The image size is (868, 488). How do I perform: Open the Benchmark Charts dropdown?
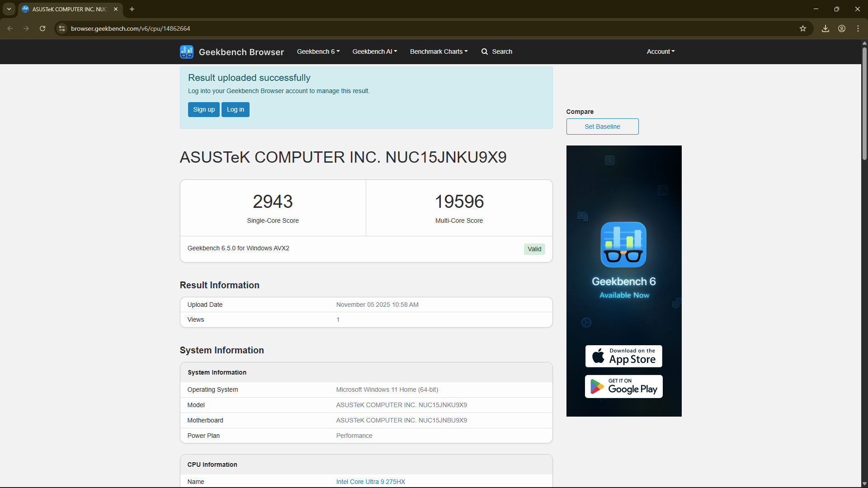pos(439,52)
